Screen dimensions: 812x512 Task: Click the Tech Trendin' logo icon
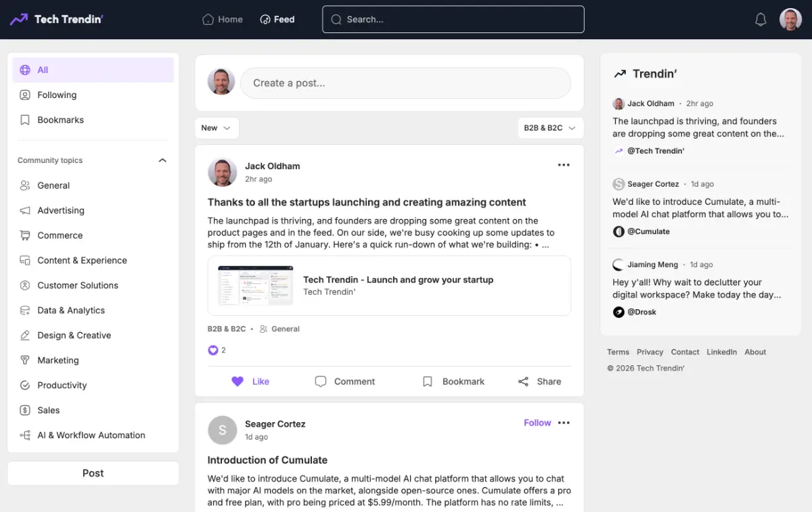pyautogui.click(x=19, y=20)
